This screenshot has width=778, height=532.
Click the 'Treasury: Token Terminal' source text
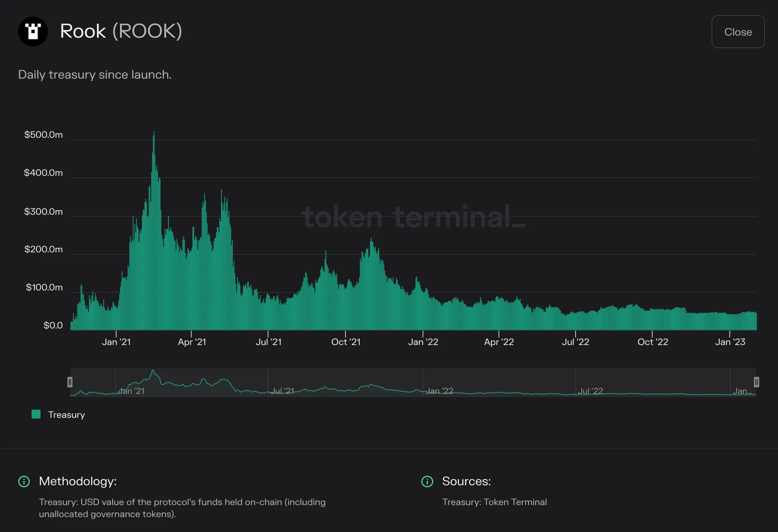(x=495, y=502)
